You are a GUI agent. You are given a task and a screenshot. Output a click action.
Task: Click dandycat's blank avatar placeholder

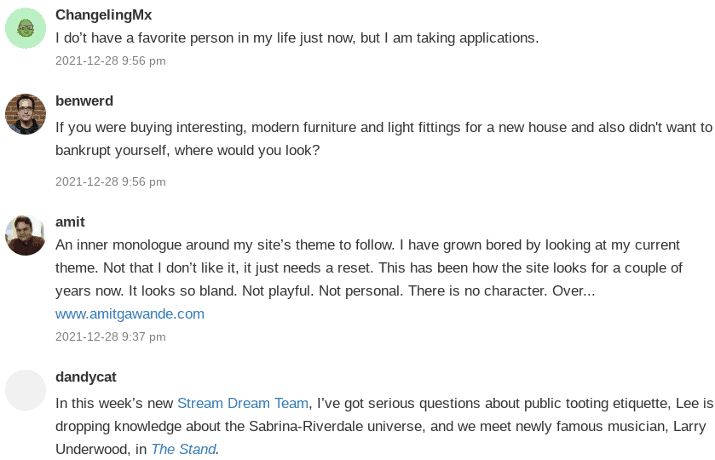point(26,390)
